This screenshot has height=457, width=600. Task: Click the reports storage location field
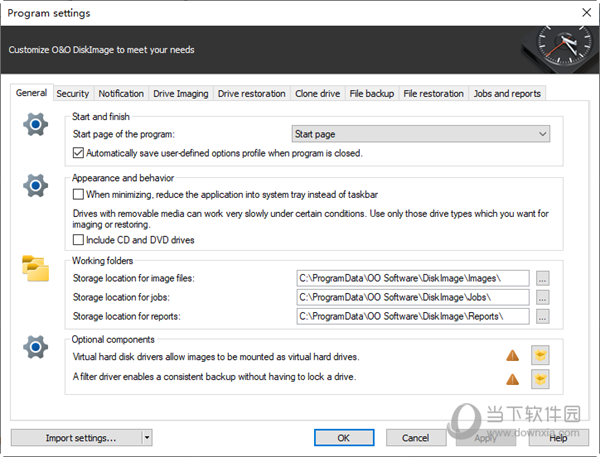click(x=413, y=316)
